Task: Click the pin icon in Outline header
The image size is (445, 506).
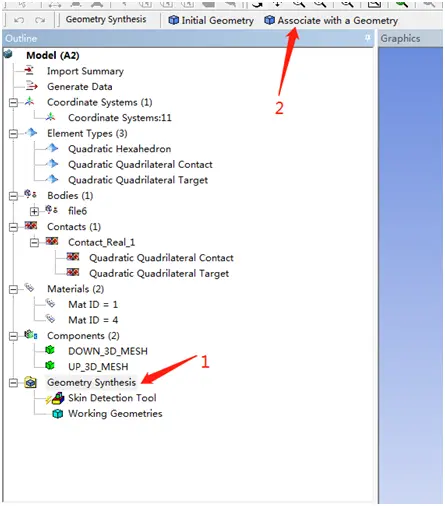Action: [367, 38]
